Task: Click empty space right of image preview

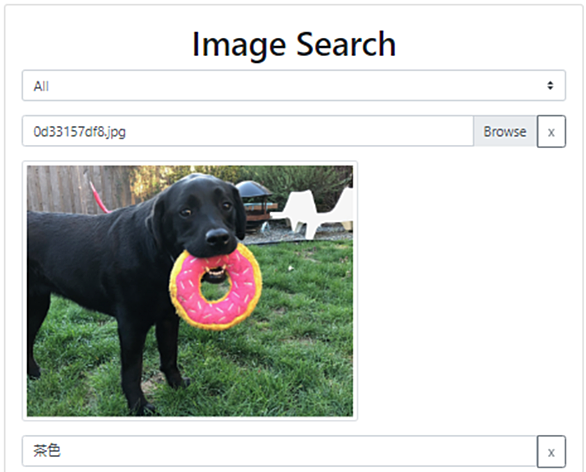Action: click(462, 291)
